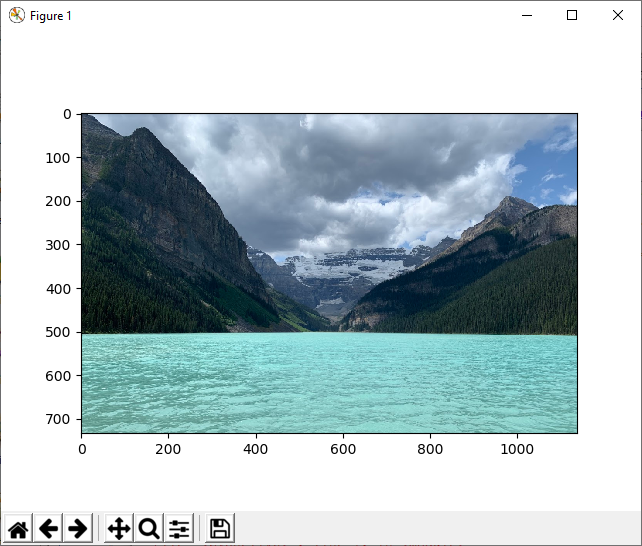This screenshot has height=546, width=642.
Task: Click x-axis tick label 200
Action: point(168,449)
